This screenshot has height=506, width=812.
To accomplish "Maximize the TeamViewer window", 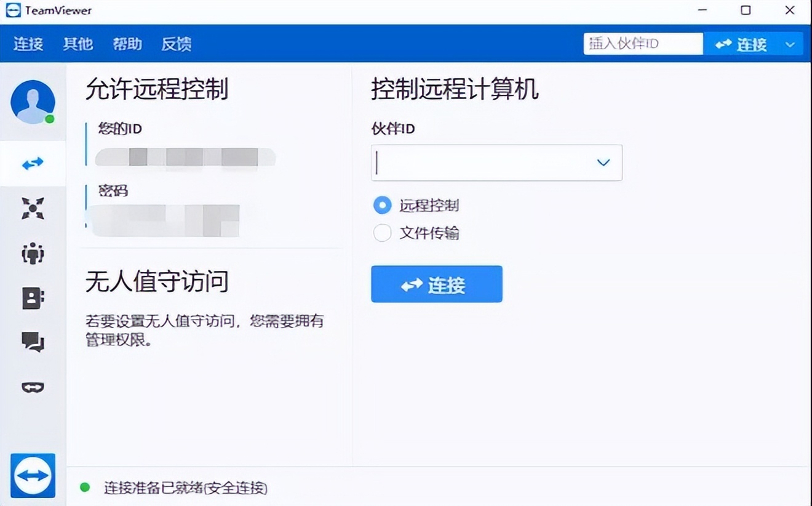I will pos(746,10).
